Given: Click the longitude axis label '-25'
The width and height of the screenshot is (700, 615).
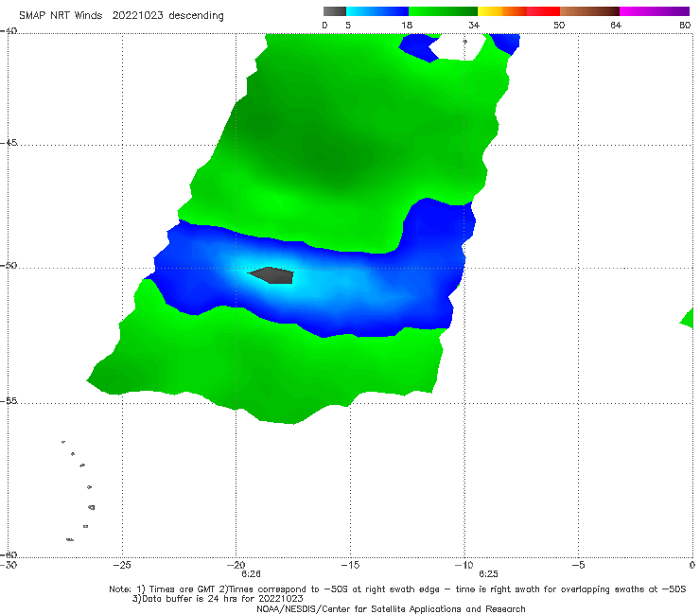Looking at the screenshot, I should coord(122,566).
